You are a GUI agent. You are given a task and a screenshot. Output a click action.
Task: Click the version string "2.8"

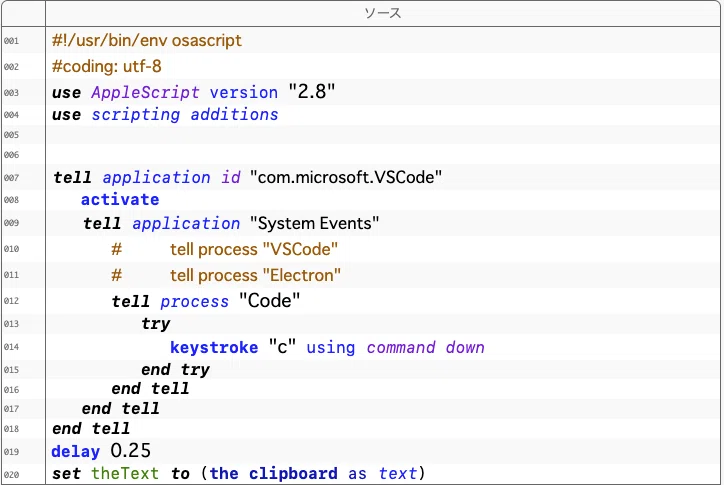tap(312, 91)
